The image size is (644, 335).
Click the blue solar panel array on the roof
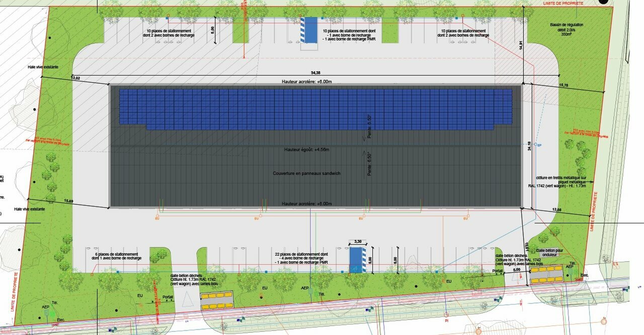point(315,108)
